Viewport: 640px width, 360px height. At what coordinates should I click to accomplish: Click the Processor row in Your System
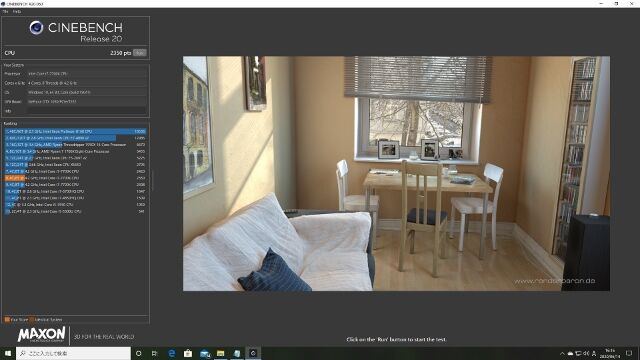(x=76, y=73)
